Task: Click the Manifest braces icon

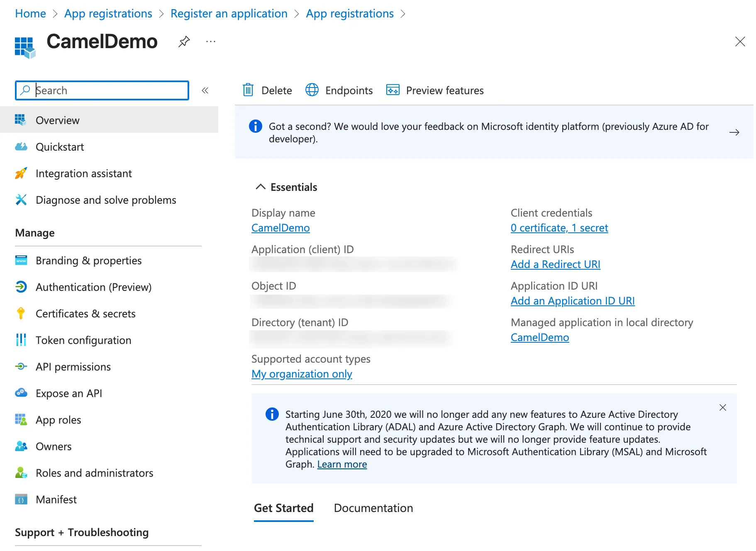Action: click(x=21, y=499)
